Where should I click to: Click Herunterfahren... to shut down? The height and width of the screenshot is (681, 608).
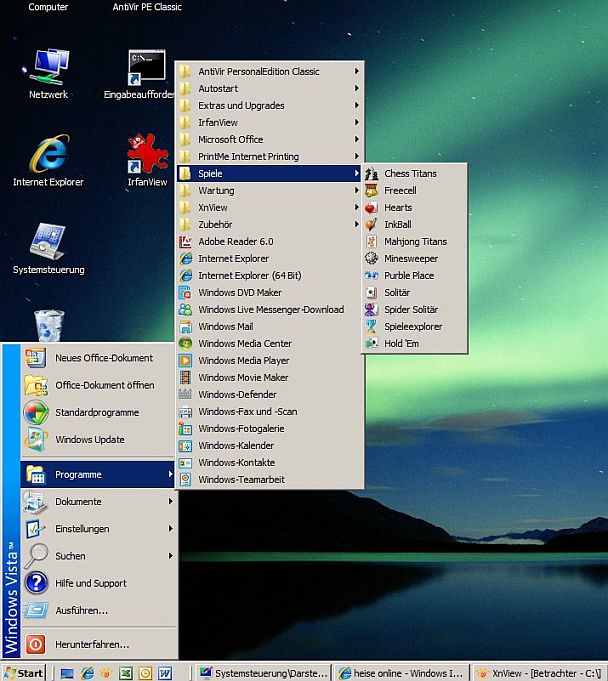tap(98, 644)
